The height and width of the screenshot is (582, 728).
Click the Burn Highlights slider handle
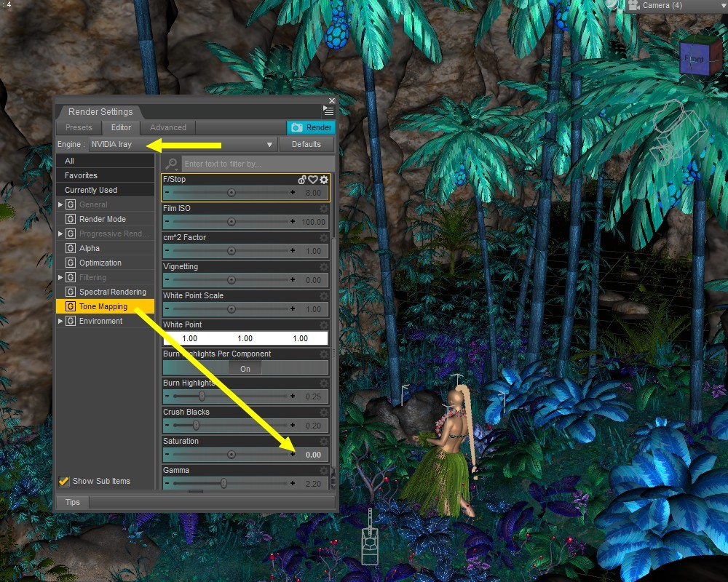(x=202, y=396)
